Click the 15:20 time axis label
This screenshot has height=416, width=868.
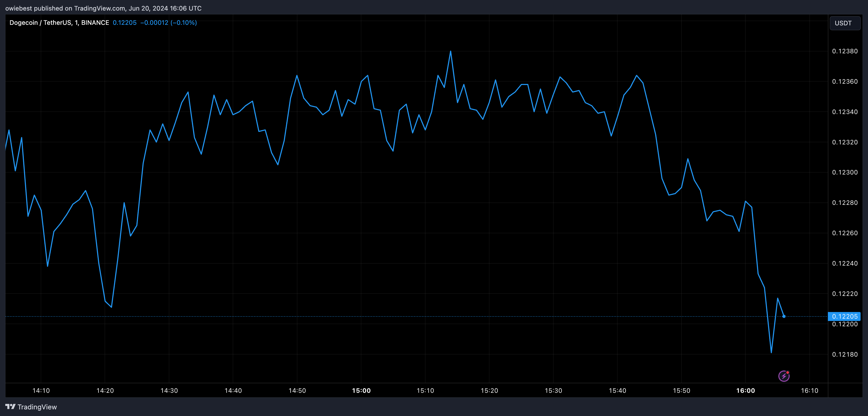(489, 391)
